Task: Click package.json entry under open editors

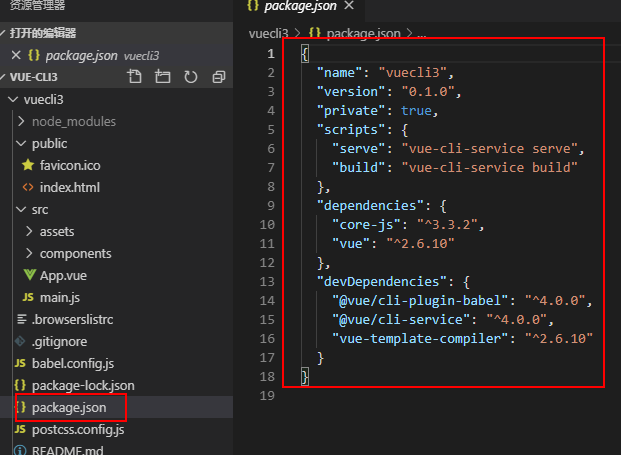Action: pyautogui.click(x=116, y=55)
